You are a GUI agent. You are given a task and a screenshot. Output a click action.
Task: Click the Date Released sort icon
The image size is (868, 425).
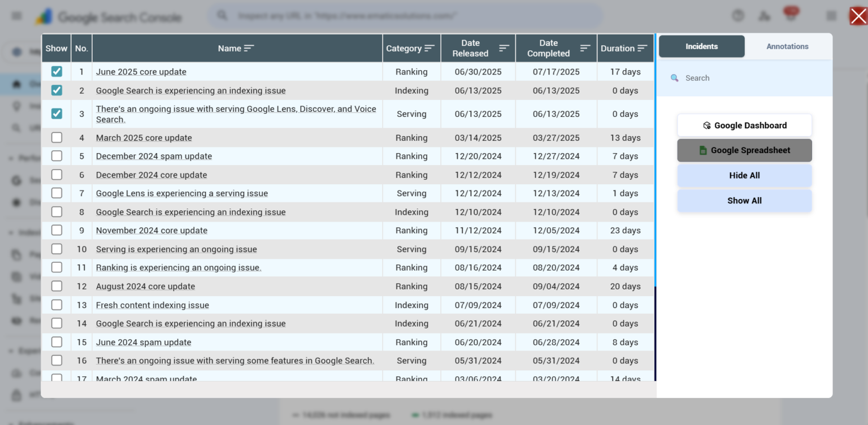[x=504, y=49]
